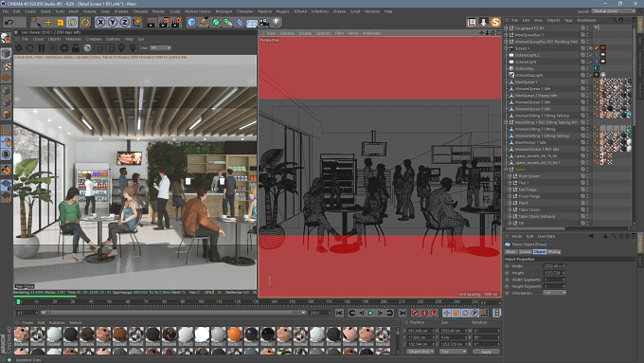Screen dimensions: 644x363
Task: Toggle the Z axis lock
Action: point(124,22)
